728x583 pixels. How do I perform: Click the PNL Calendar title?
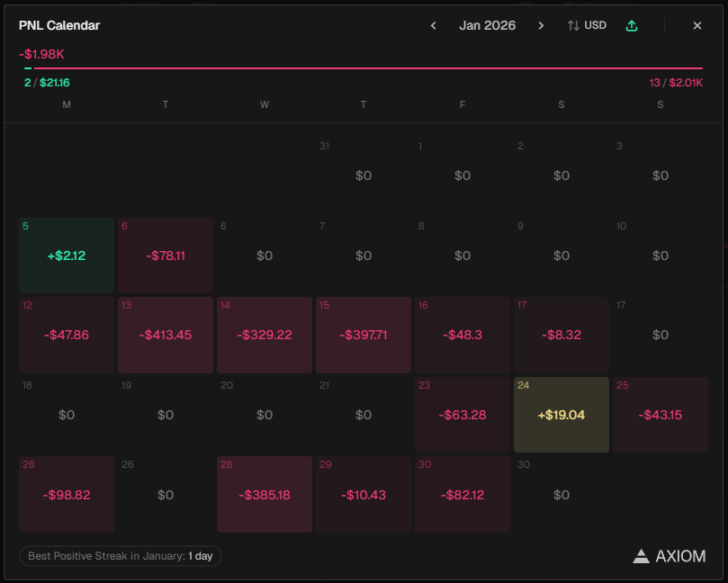click(59, 25)
